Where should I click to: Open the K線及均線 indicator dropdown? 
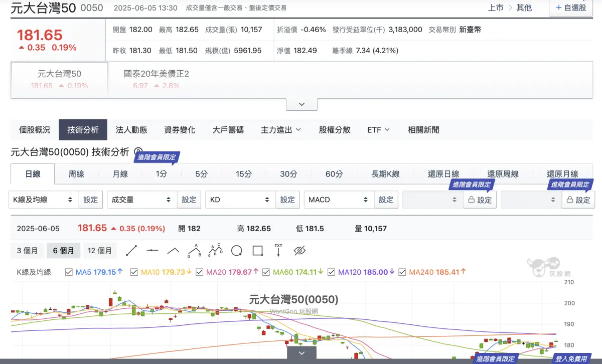(x=44, y=200)
